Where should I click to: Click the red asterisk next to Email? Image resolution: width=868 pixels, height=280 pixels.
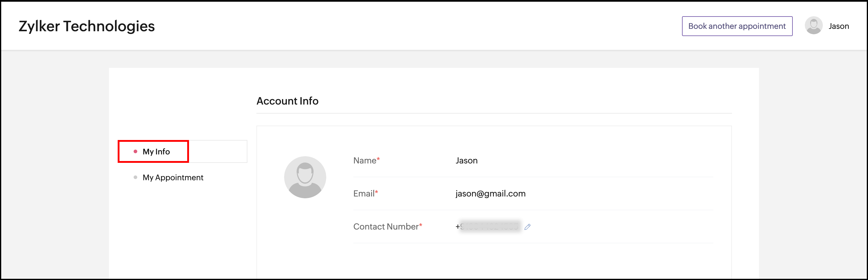[x=377, y=192]
